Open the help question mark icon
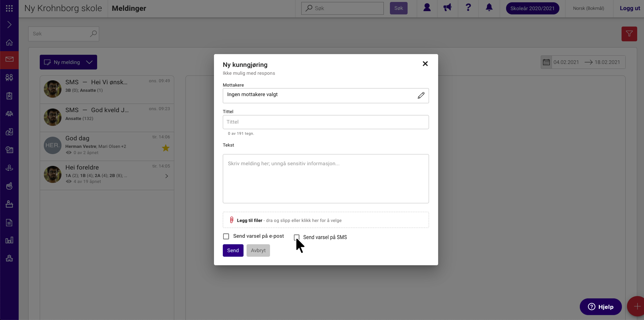644x320 pixels. tap(468, 7)
